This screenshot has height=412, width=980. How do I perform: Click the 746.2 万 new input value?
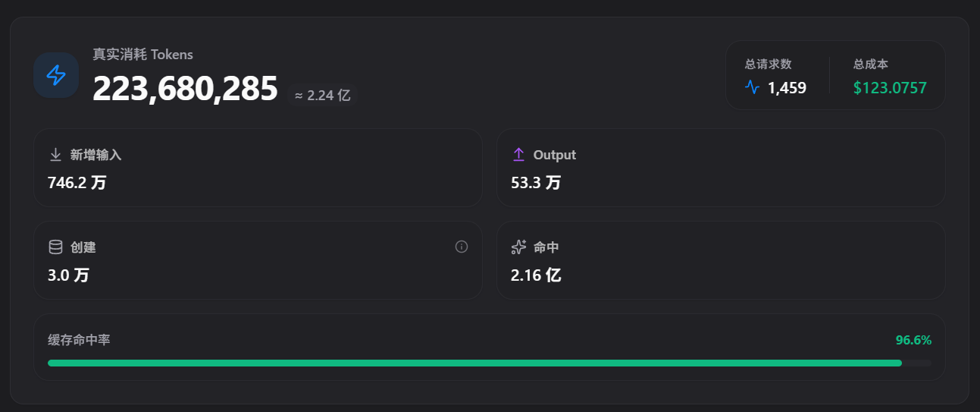[77, 183]
